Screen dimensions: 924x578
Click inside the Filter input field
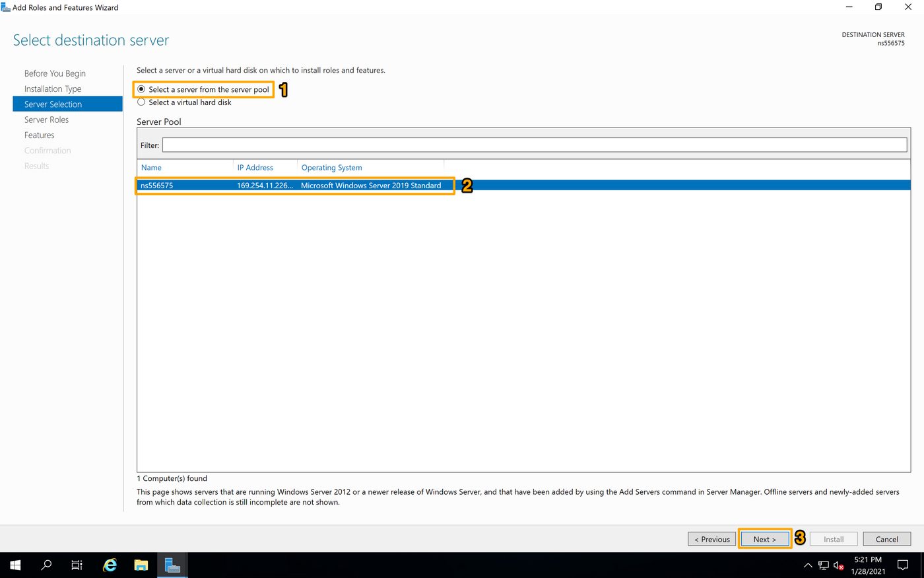click(x=462, y=145)
